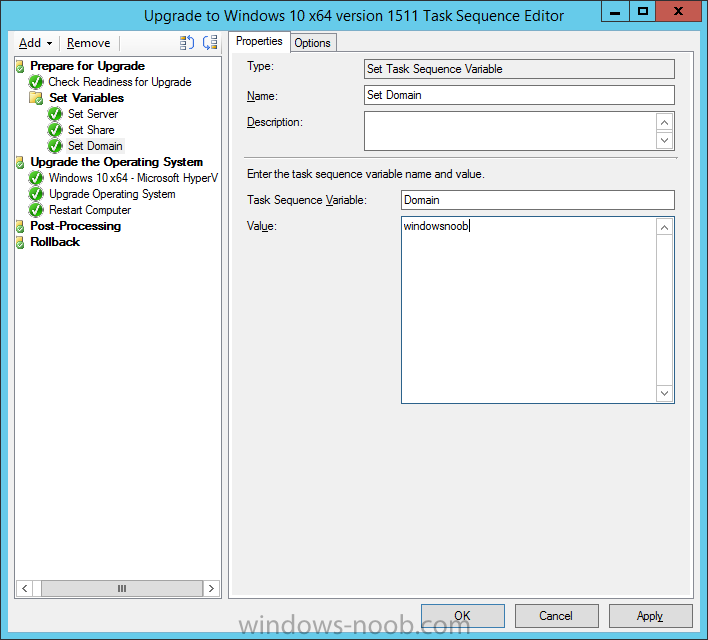708x640 pixels.
Task: Switch to the Properties tab
Action: (x=259, y=42)
